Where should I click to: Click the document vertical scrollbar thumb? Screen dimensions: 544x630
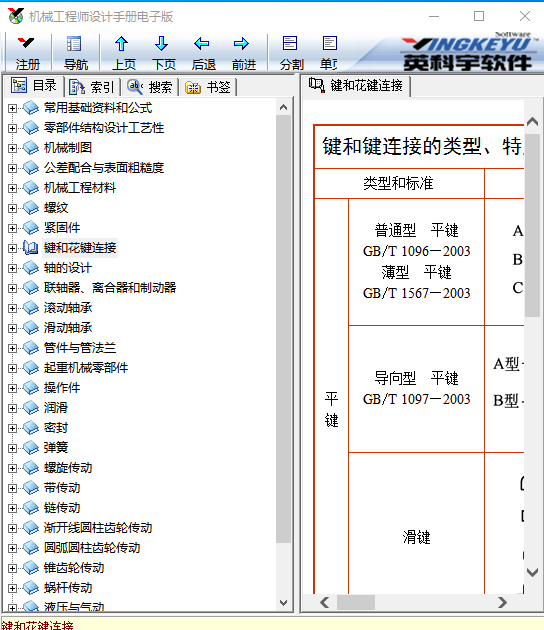point(532,225)
